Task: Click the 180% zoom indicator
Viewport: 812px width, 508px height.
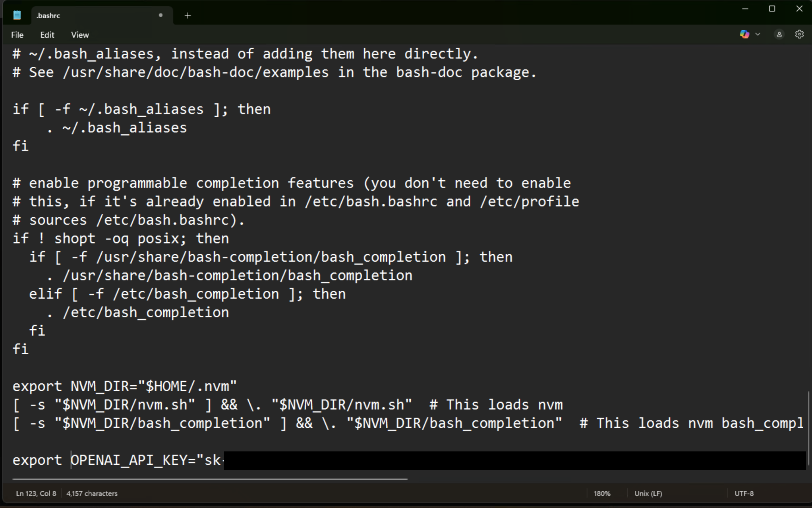Action: [602, 493]
